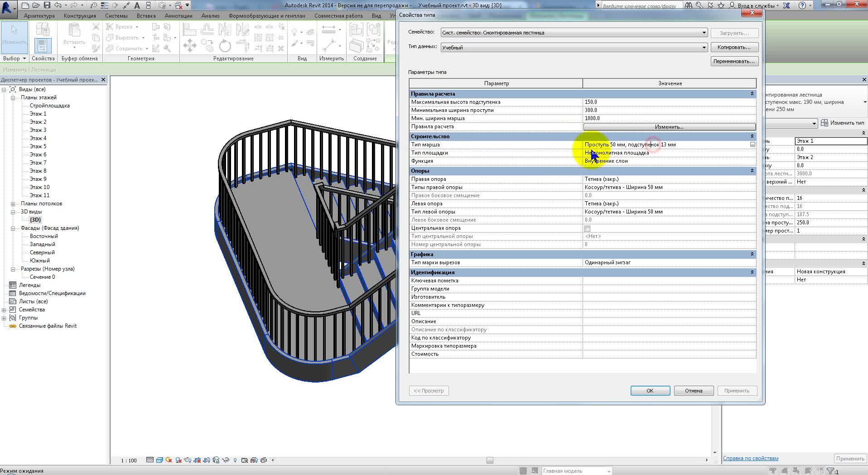Click the << Просмотр button
868x475 pixels.
click(x=429, y=391)
